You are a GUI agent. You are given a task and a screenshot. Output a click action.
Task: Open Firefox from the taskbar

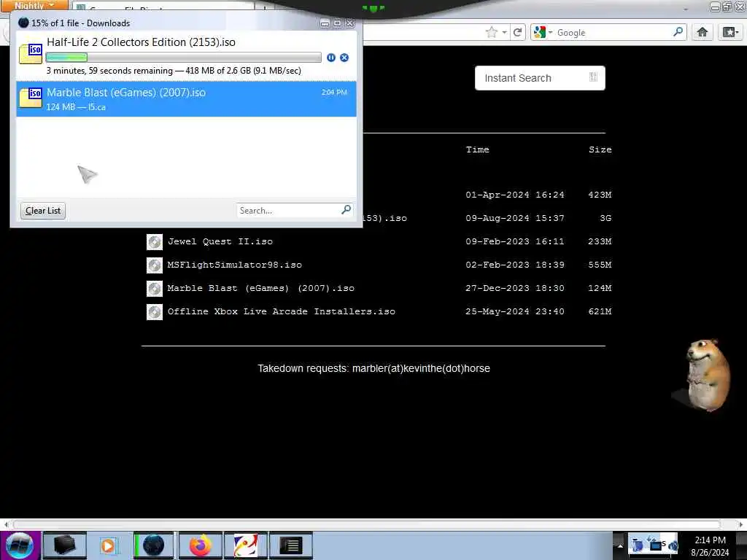tap(200, 545)
